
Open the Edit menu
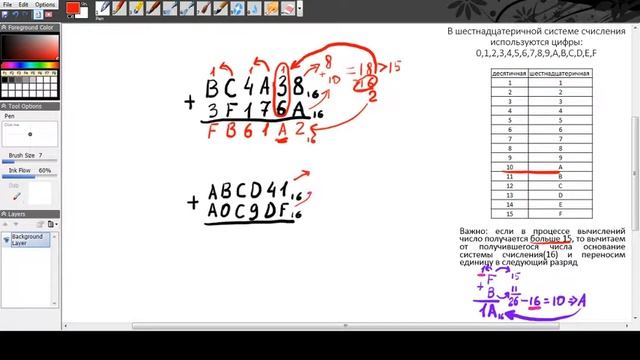coord(23,4)
